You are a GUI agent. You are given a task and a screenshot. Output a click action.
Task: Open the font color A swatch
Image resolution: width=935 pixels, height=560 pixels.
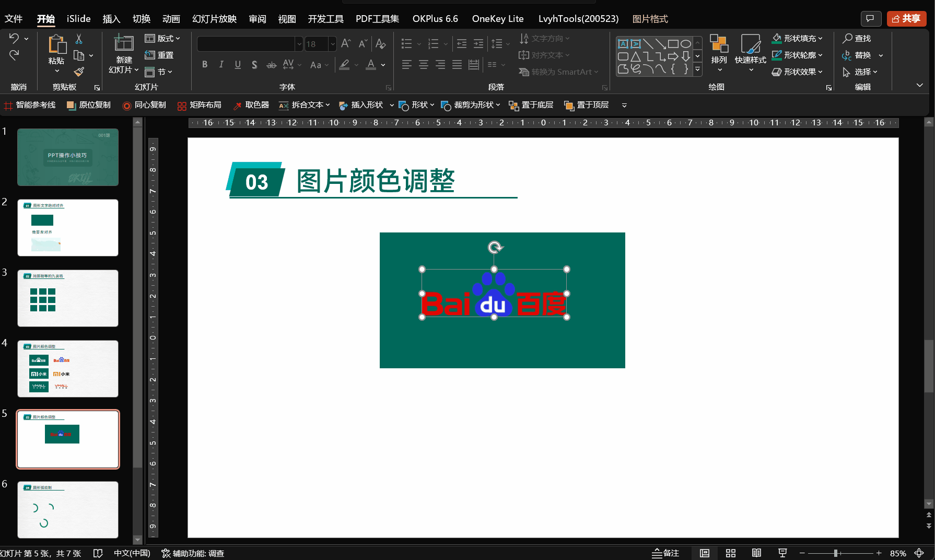coord(371,65)
